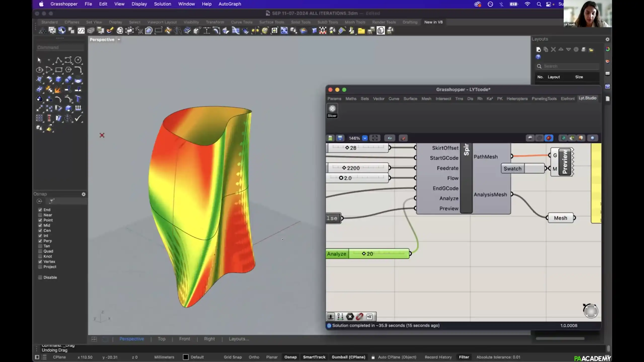Click the Osnap panel gear icon
This screenshot has height=362, width=644.
[x=84, y=194]
